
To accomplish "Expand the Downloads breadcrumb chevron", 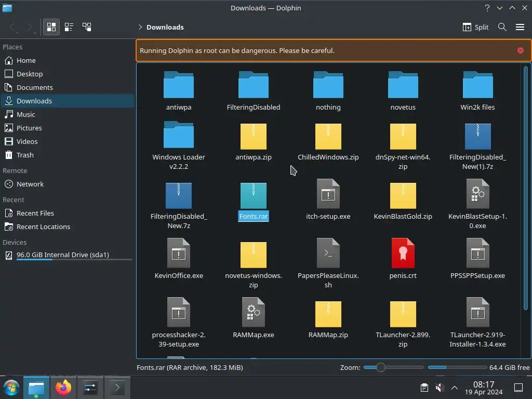I will 140,27.
